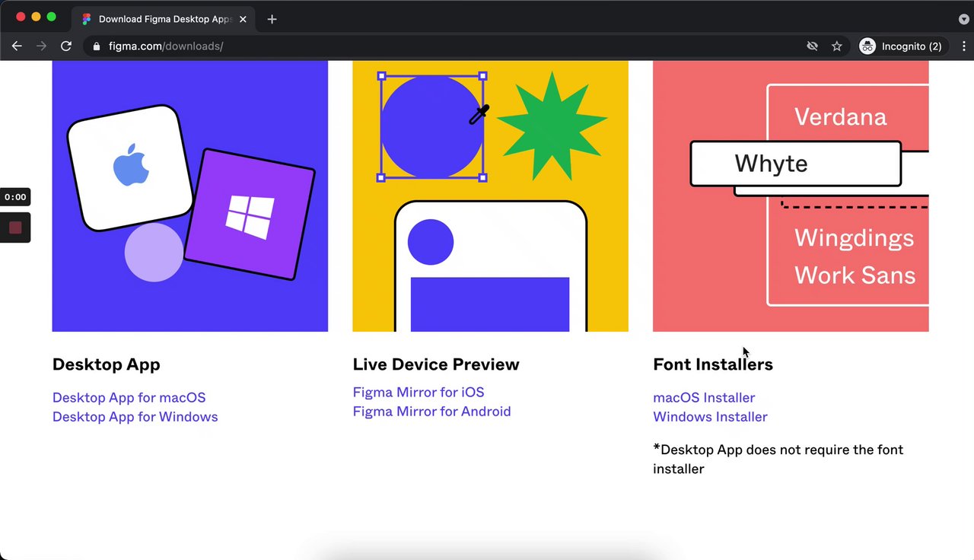974x560 pixels.
Task: Click the Figma favicon on the tab
Action: coord(87,19)
